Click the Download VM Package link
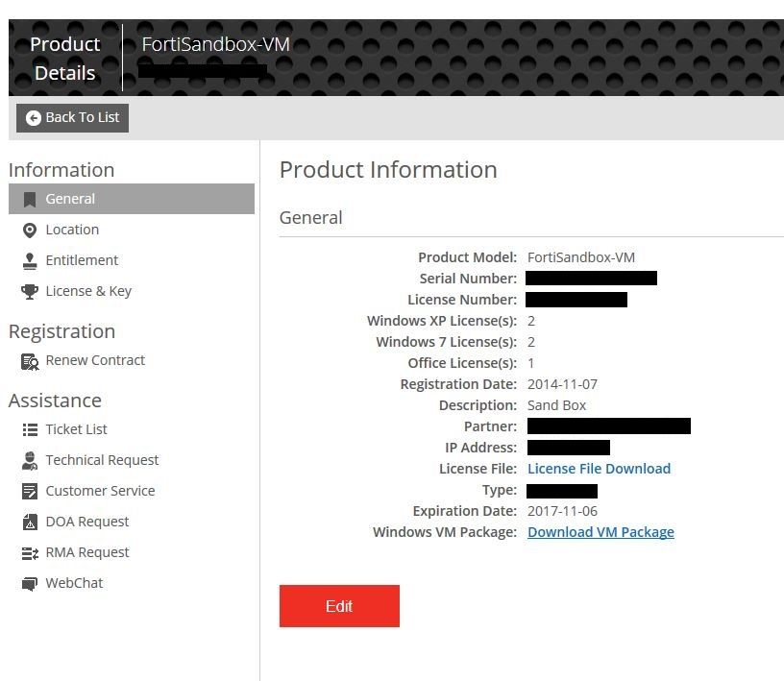784x681 pixels. (600, 532)
